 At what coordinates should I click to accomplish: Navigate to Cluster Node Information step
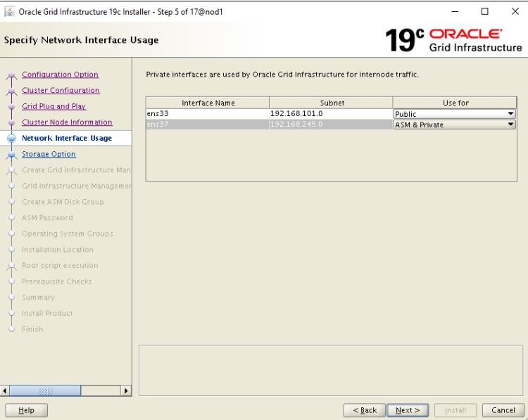[67, 122]
